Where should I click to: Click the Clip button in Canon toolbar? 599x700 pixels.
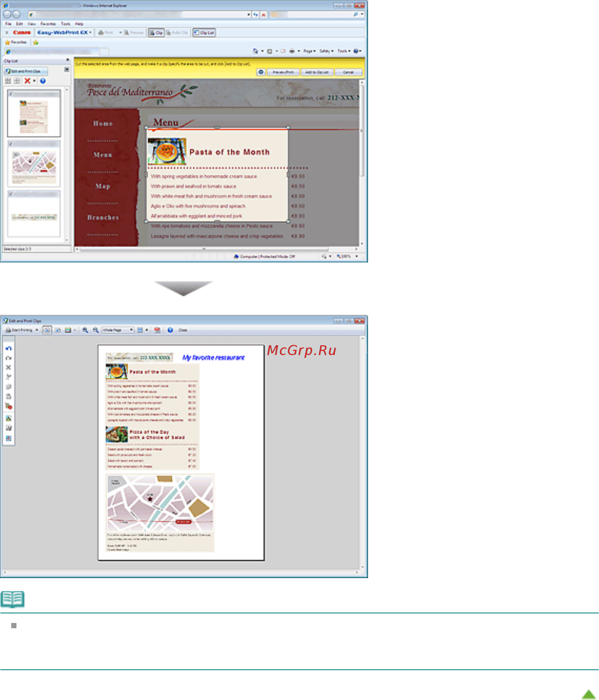coord(156,33)
